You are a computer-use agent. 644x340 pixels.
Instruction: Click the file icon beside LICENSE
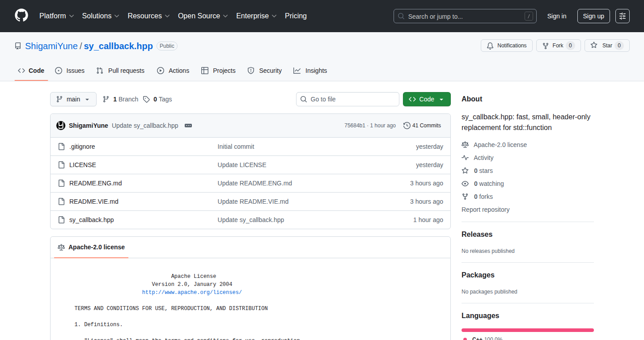(62, 165)
